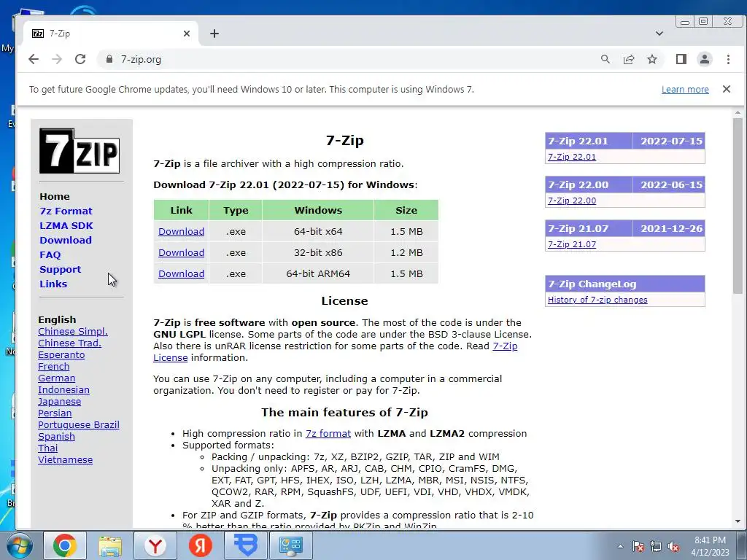Click the network tray icon
The height and width of the screenshot is (560, 747).
click(x=656, y=546)
